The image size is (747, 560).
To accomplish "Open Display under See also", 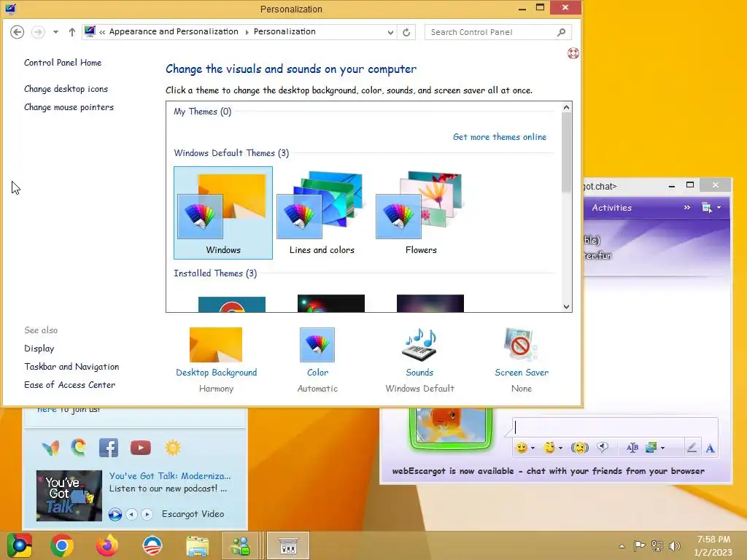I will (x=39, y=349).
